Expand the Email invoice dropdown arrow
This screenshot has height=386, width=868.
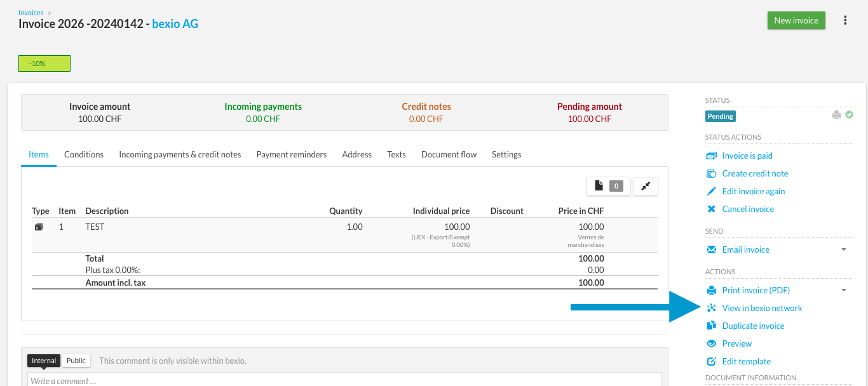pos(844,250)
